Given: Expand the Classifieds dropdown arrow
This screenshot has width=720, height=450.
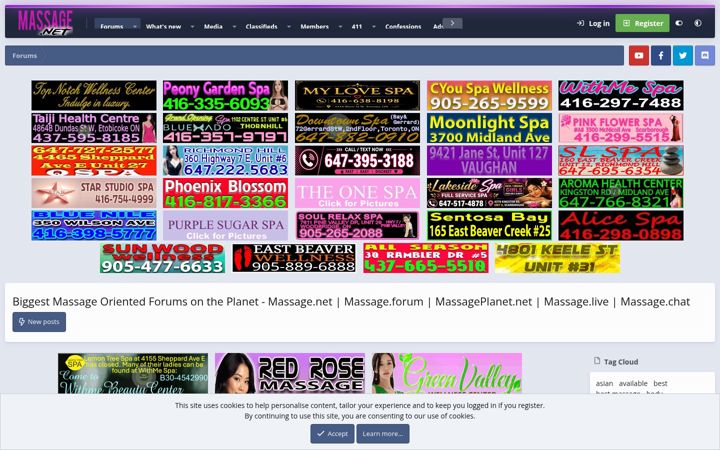Looking at the screenshot, I should point(289,27).
